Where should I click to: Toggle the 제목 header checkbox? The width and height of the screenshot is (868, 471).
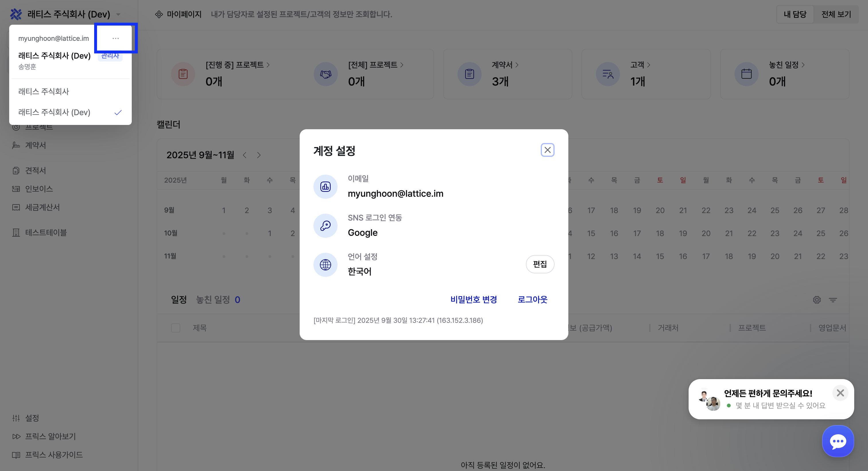pos(176,328)
